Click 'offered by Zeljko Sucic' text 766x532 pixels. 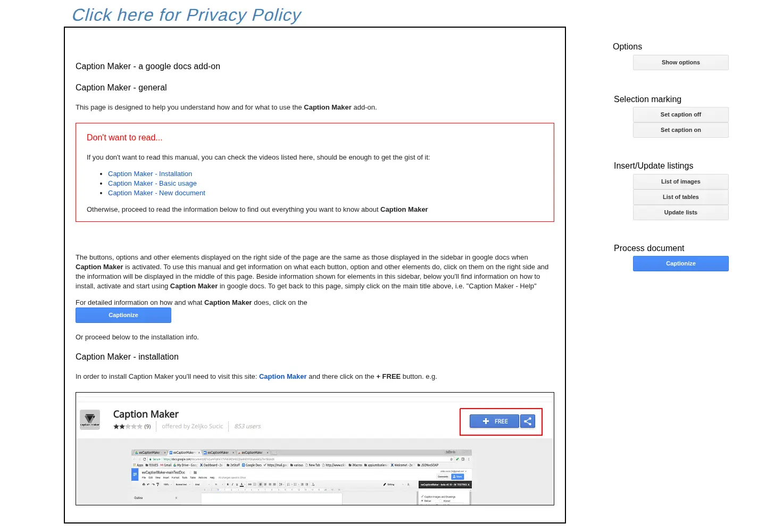(193, 427)
